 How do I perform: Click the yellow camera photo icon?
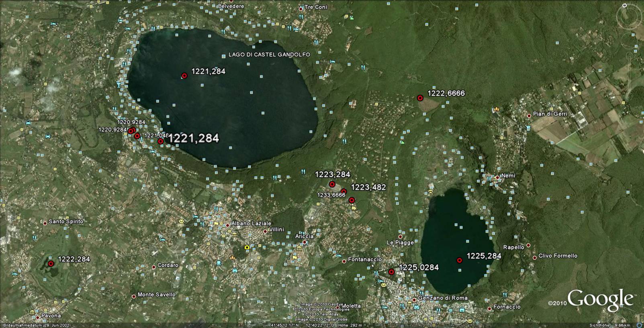pyautogui.click(x=247, y=248)
